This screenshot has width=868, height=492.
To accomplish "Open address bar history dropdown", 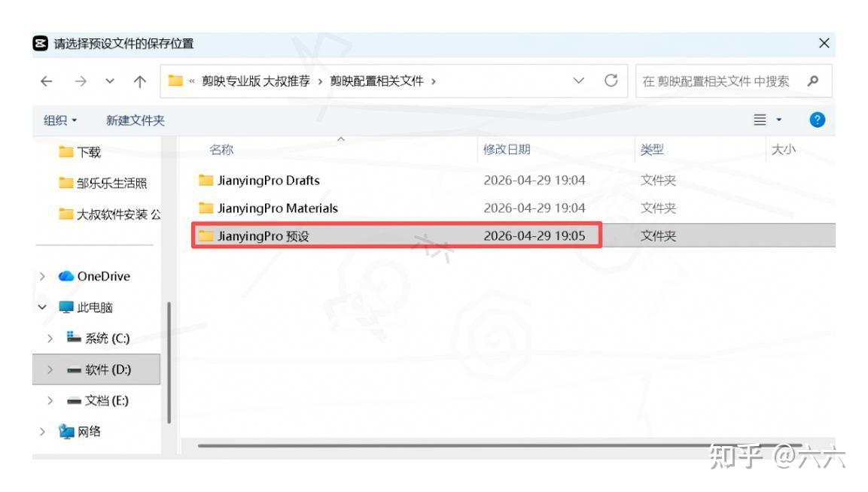I will 578,80.
